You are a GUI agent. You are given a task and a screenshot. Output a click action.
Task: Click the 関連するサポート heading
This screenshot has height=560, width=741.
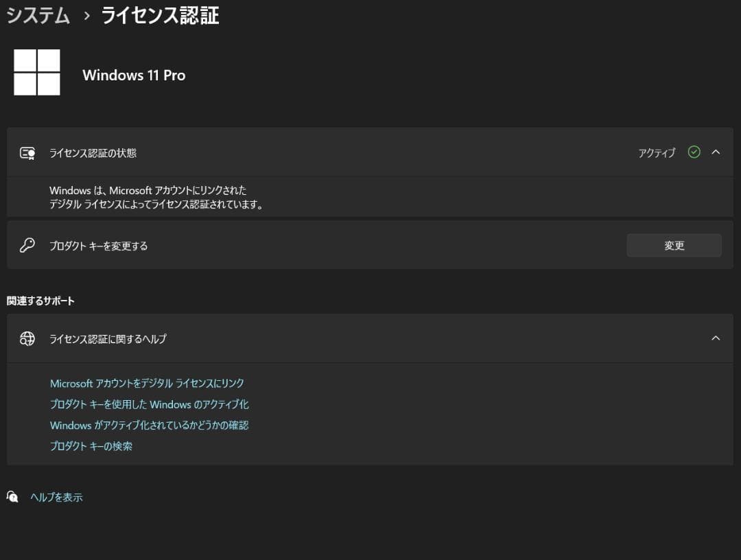40,301
